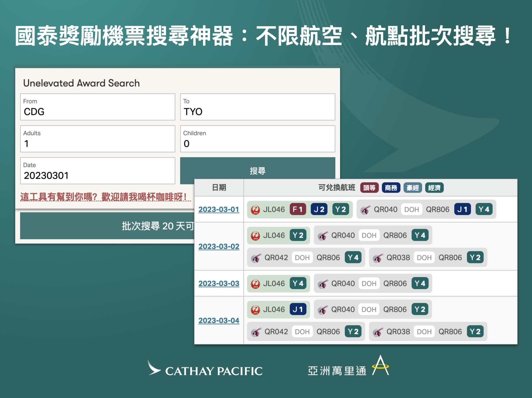The image size is (532, 398).
Task: Click the Qatar Airways logo beside QR040
Action: (x=365, y=209)
